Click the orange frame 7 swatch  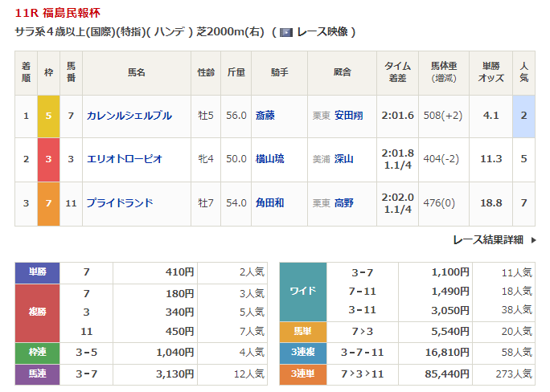(x=48, y=202)
